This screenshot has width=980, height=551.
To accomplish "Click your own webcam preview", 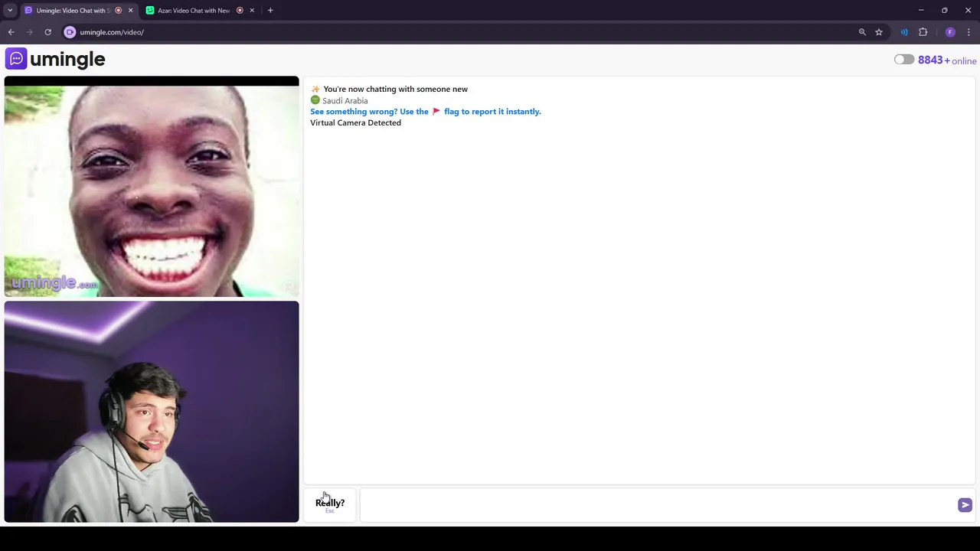I will pos(152,412).
